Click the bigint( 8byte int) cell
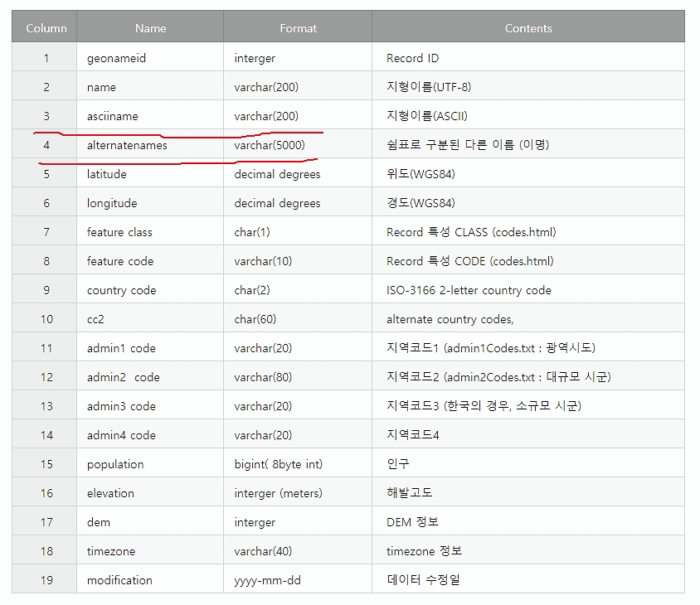Screen dimensions: 700x605 pos(278,464)
